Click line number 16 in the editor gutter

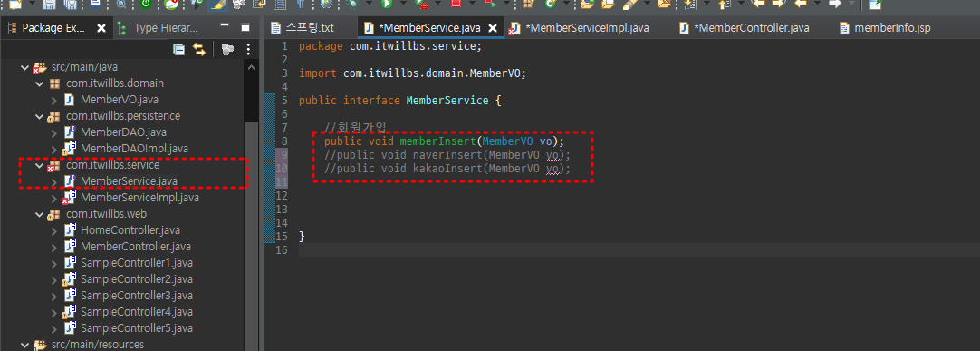coord(282,250)
